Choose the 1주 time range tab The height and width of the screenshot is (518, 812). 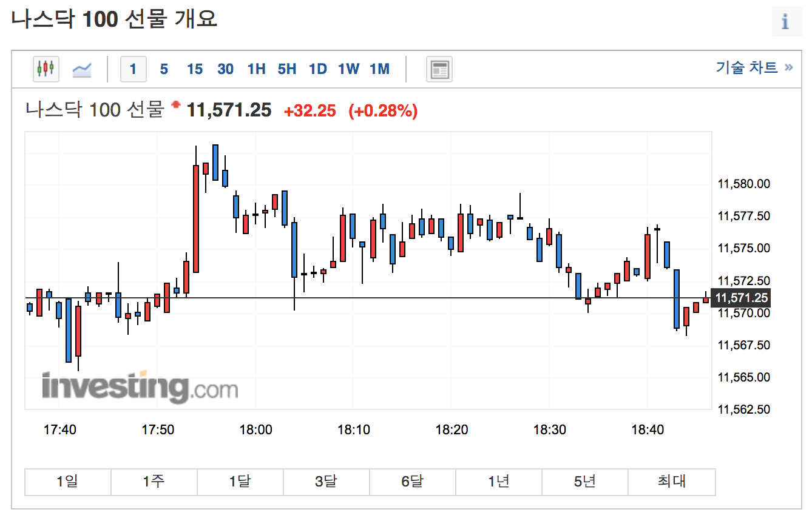pos(154,482)
